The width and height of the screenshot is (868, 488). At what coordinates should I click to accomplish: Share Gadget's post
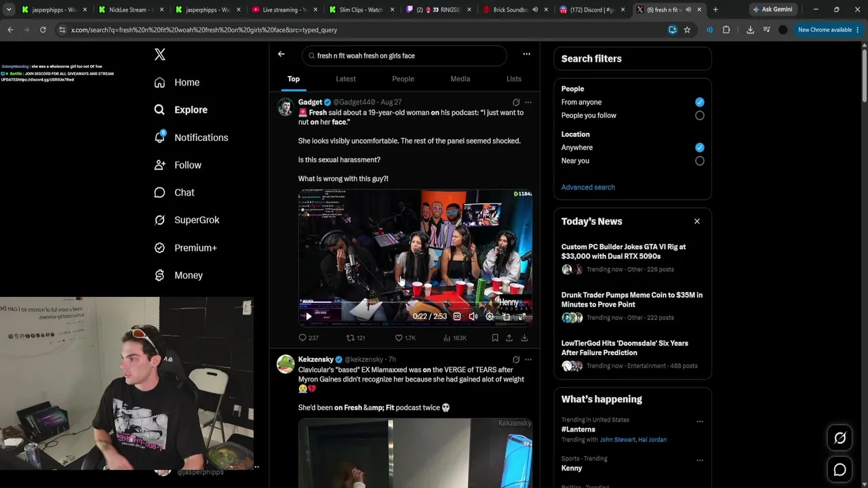[x=509, y=338]
